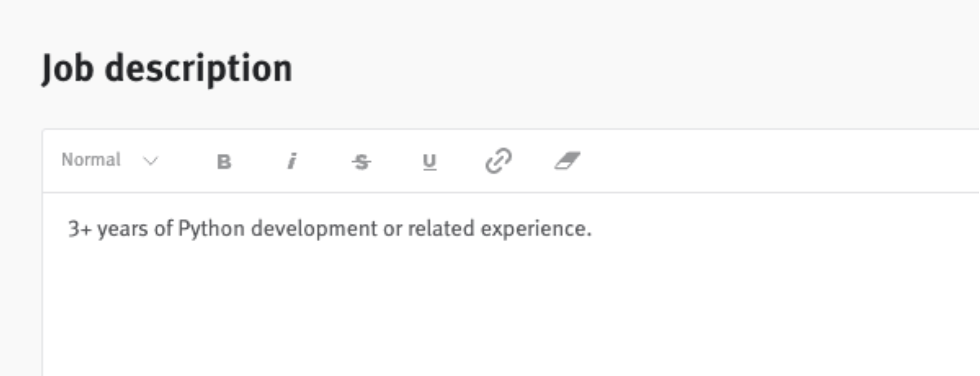Toggle bold formatting in the editor toolbar
This screenshot has width=980, height=376.
click(x=224, y=161)
